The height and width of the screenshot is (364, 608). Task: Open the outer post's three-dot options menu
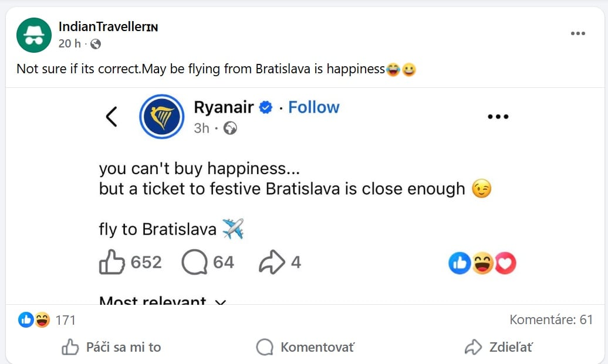[578, 34]
